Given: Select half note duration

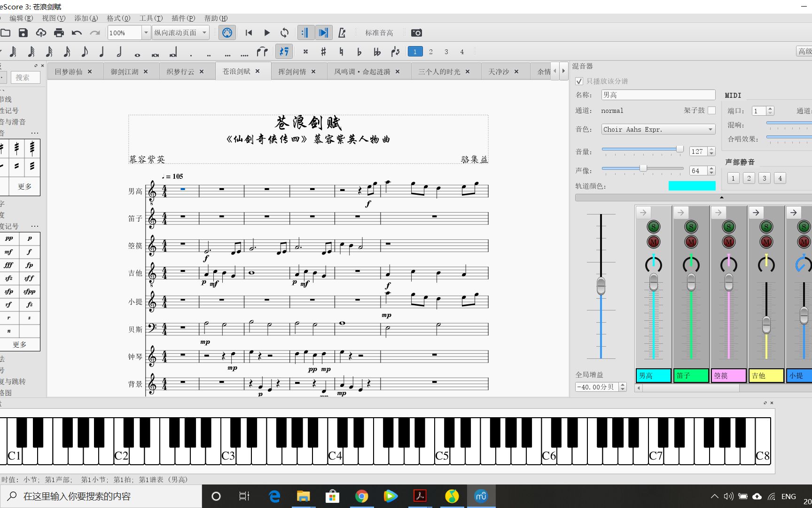Looking at the screenshot, I should tap(119, 51).
